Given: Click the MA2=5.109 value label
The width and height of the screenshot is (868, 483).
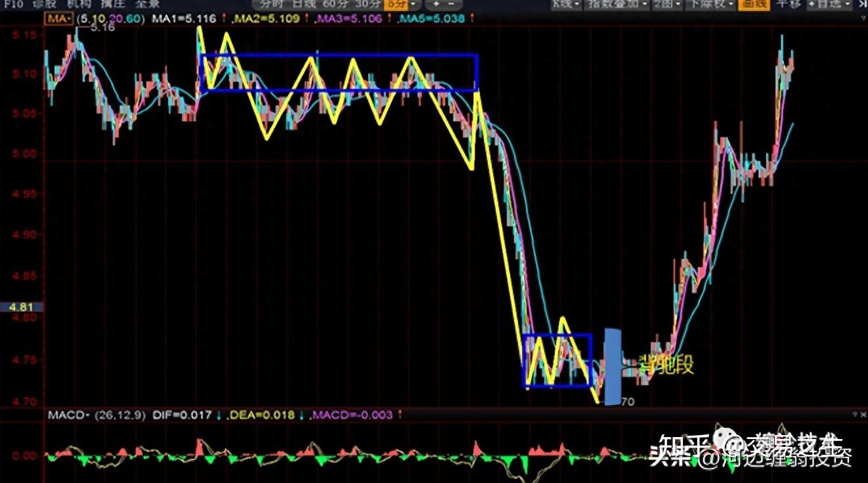Looking at the screenshot, I should [267, 19].
